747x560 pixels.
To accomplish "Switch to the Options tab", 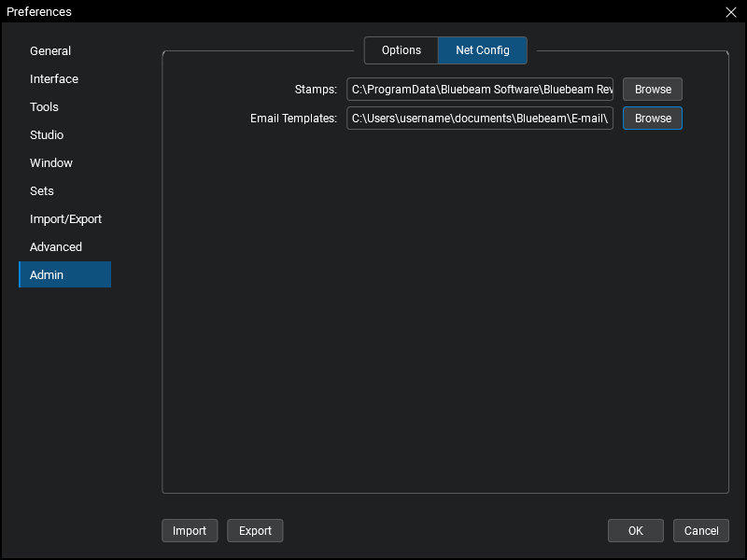I will 402,50.
